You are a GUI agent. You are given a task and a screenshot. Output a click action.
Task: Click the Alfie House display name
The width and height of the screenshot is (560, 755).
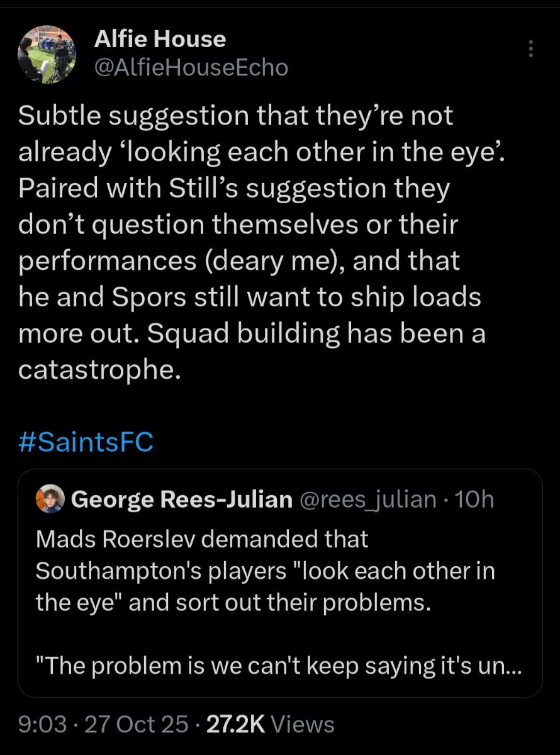click(x=160, y=40)
